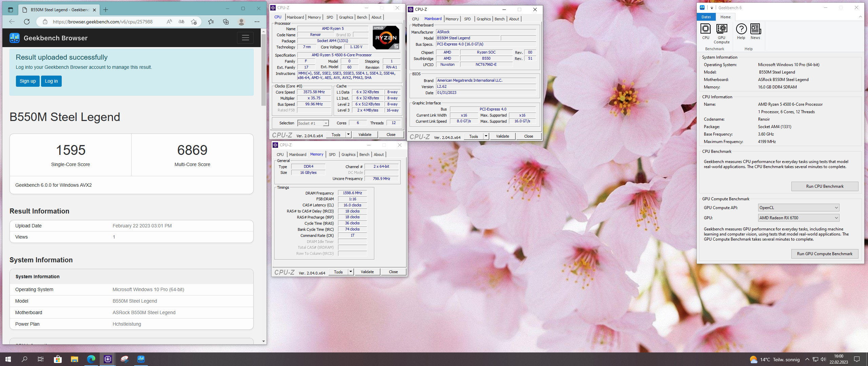Viewport: 868px width, 366px height.
Task: Open the Datei menu in Geekbench 6
Action: (706, 17)
